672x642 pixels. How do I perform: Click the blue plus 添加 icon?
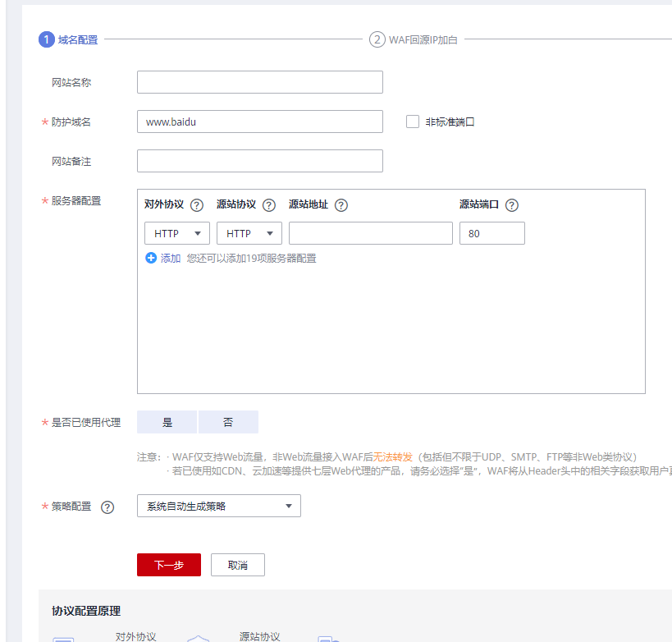151,258
